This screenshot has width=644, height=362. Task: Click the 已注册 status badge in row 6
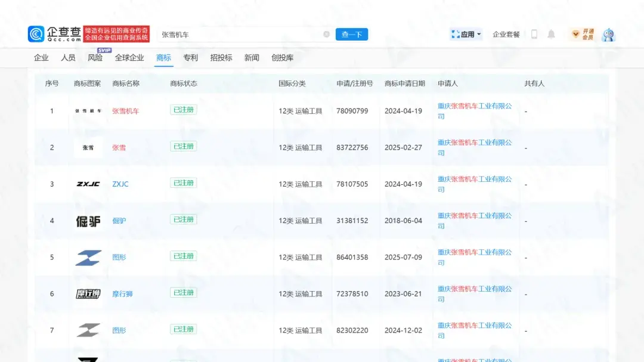coord(184,293)
